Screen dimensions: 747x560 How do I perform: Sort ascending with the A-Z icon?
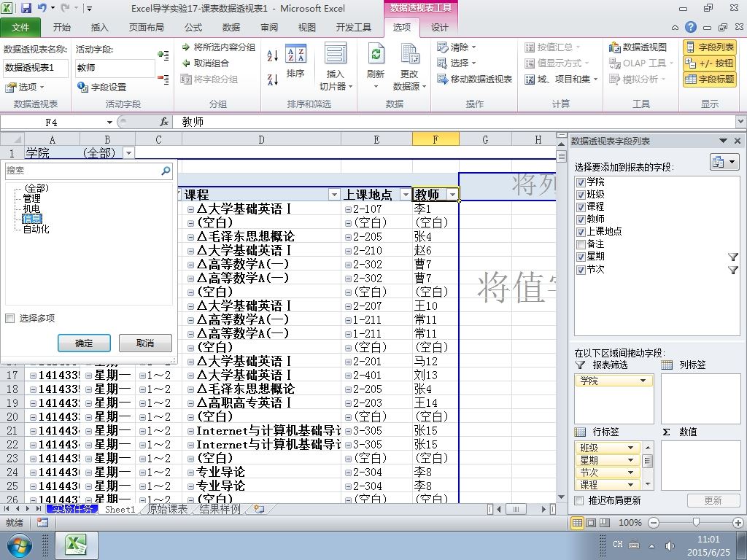coord(273,56)
